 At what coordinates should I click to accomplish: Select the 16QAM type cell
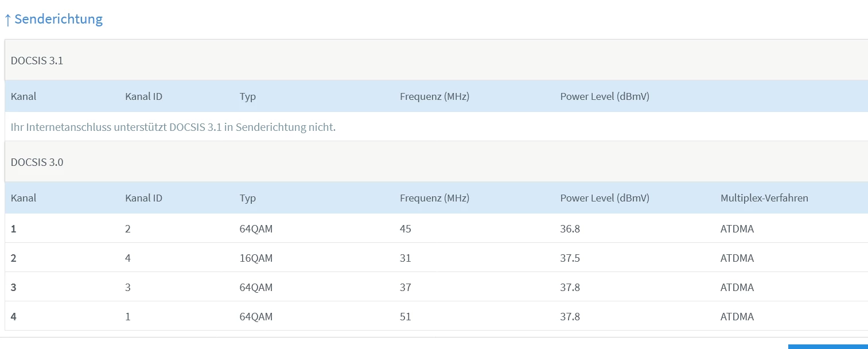(256, 258)
